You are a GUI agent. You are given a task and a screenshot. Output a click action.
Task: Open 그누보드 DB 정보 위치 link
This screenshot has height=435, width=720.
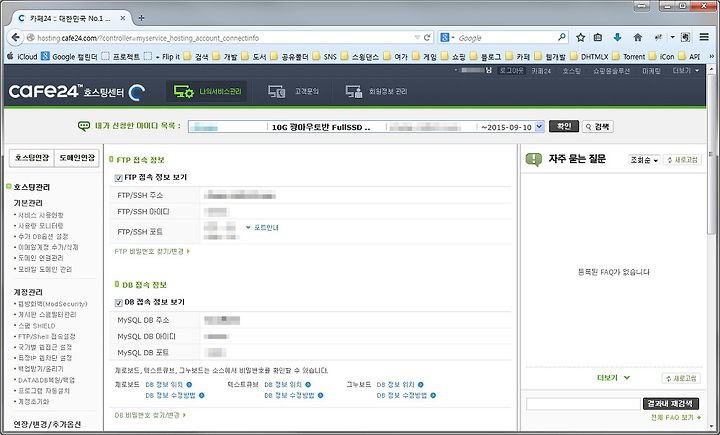click(x=395, y=384)
